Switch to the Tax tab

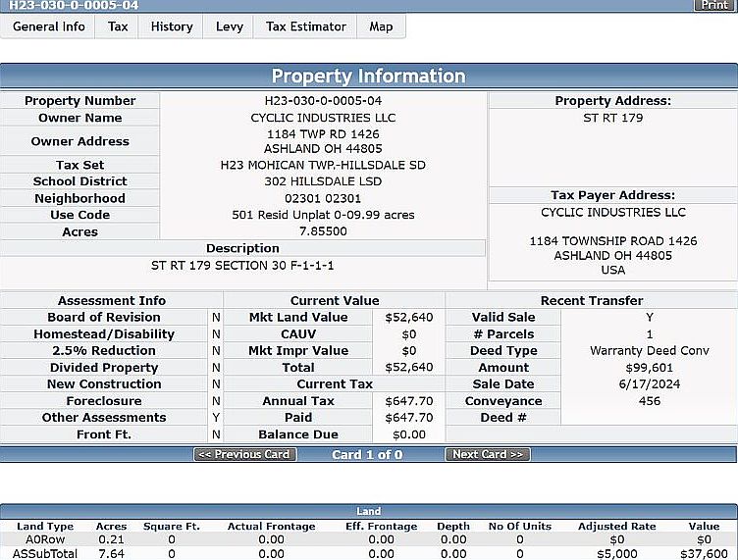[117, 26]
